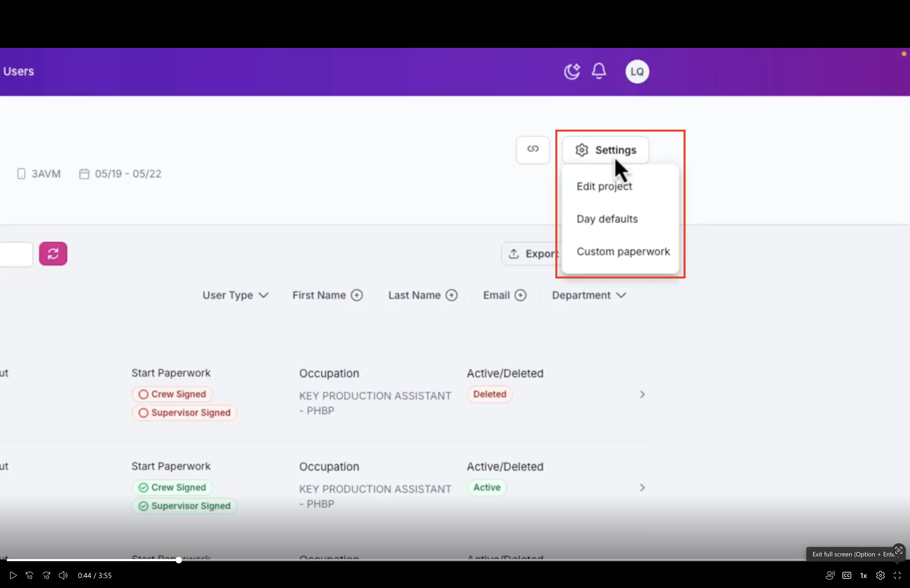
Task: Click the Active status badge
Action: pyautogui.click(x=487, y=487)
